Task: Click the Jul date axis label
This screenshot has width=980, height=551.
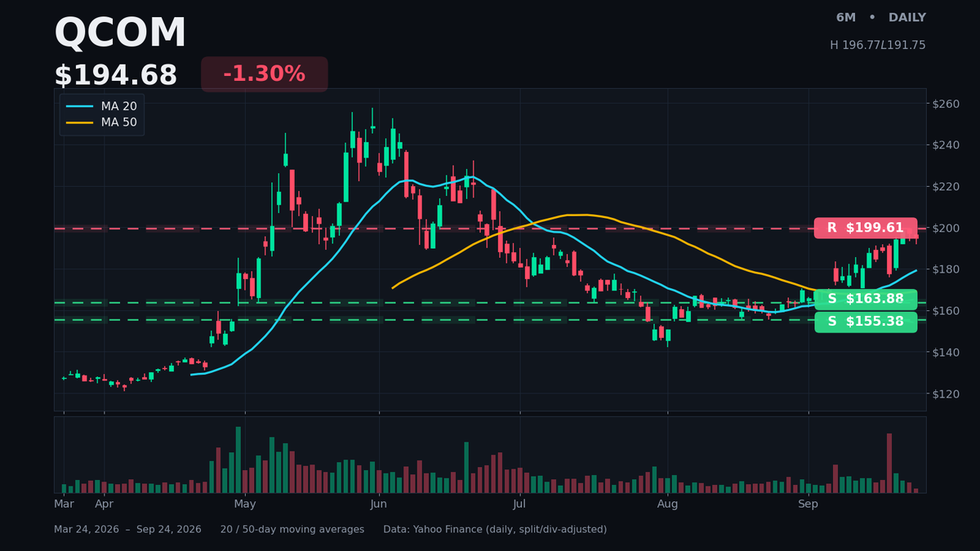Action: pyautogui.click(x=519, y=504)
